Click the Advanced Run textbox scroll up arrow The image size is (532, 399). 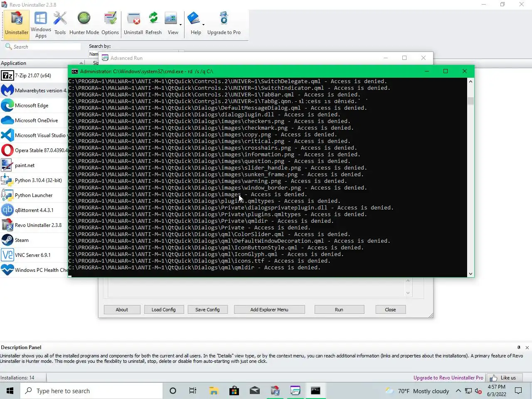[408, 281]
